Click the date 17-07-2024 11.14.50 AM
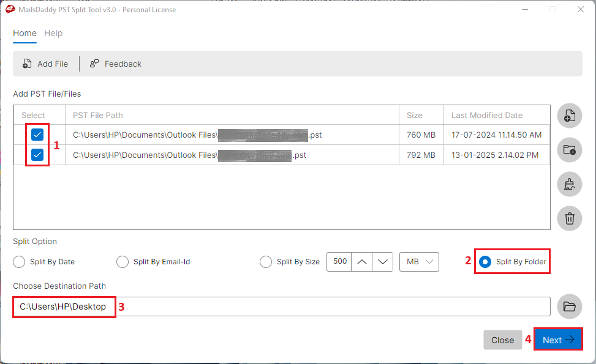Screen dimensions: 596x364 pyautogui.click(x=496, y=135)
